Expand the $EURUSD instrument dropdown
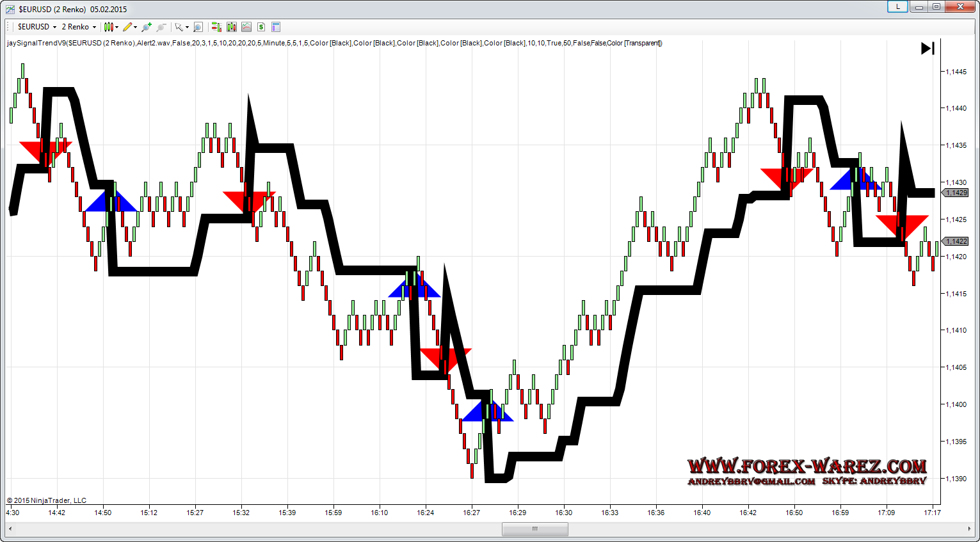980x542 pixels. pyautogui.click(x=37, y=27)
